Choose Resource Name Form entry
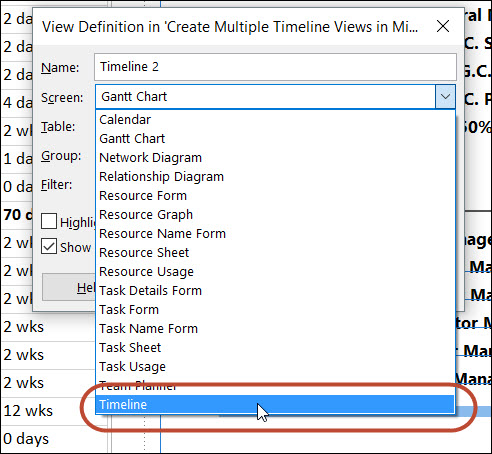Image resolution: width=492 pixels, height=454 pixels. 275,234
